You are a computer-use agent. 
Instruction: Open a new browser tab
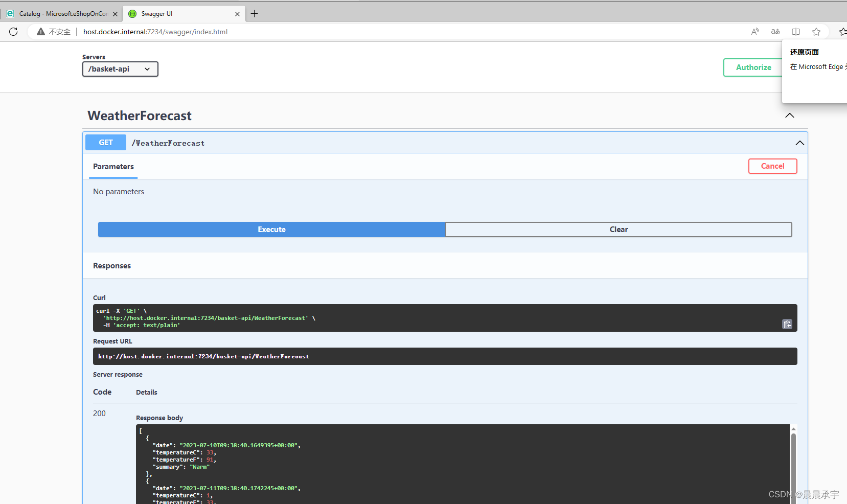(x=255, y=14)
